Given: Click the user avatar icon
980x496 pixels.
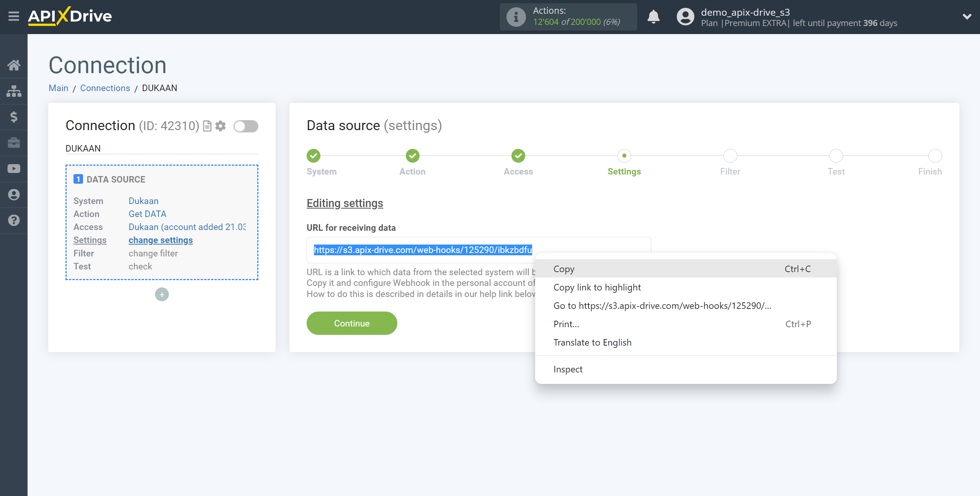Looking at the screenshot, I should tap(685, 17).
